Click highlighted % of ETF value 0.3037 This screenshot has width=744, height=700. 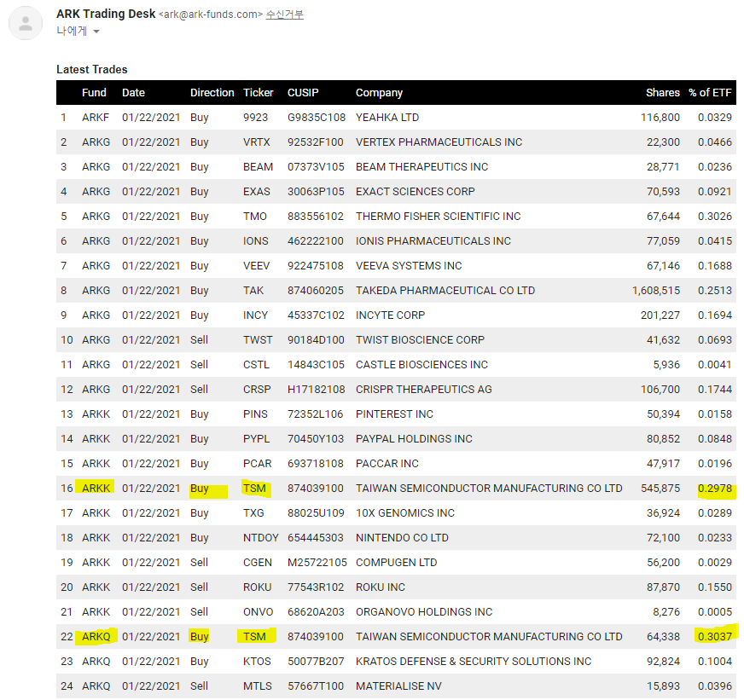click(x=715, y=636)
